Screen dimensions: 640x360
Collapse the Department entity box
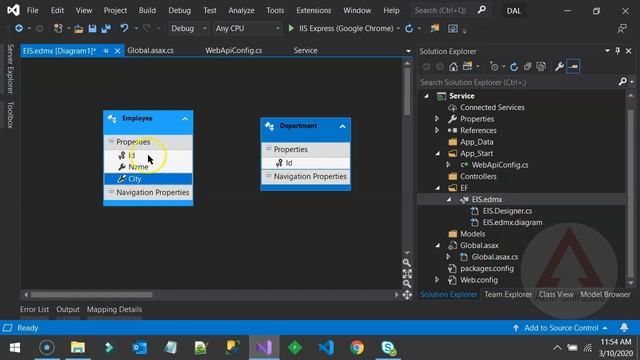[x=342, y=127]
